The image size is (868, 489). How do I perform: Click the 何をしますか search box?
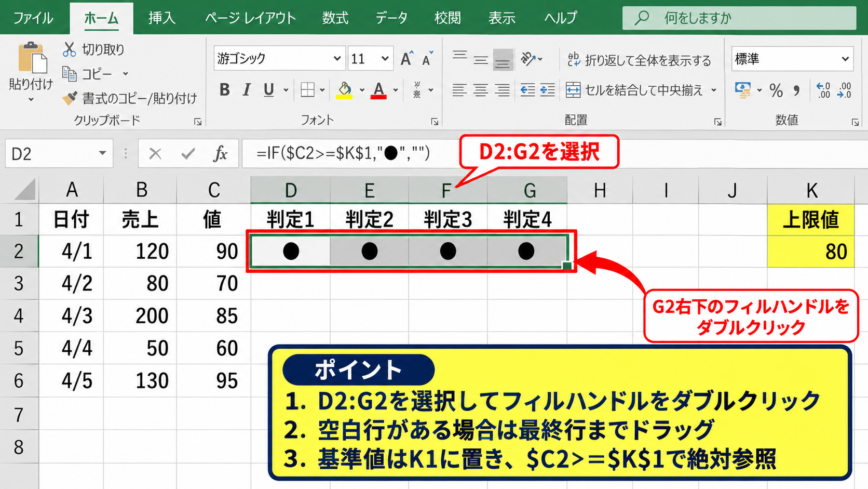tap(739, 18)
